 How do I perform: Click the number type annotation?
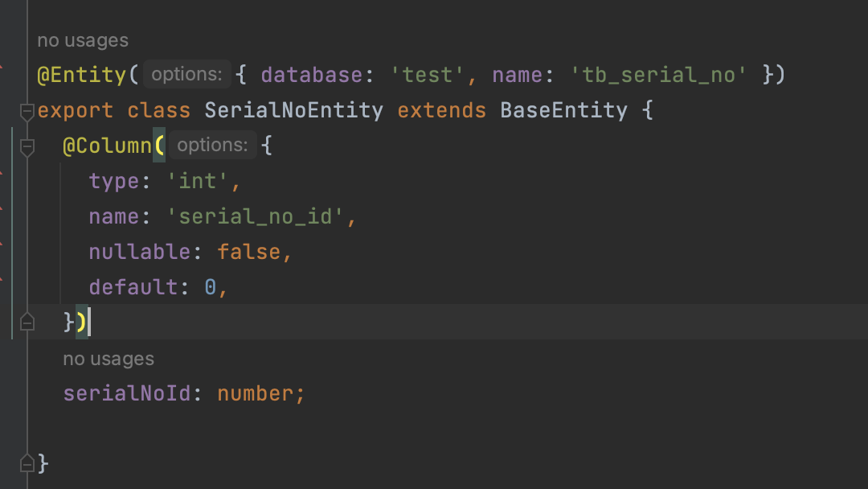point(256,394)
